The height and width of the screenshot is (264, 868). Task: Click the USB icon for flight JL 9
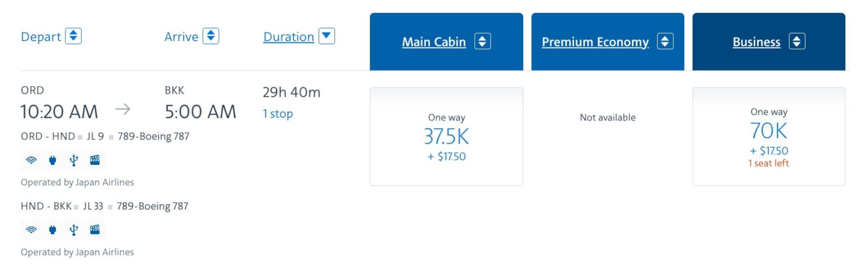pos(73,160)
